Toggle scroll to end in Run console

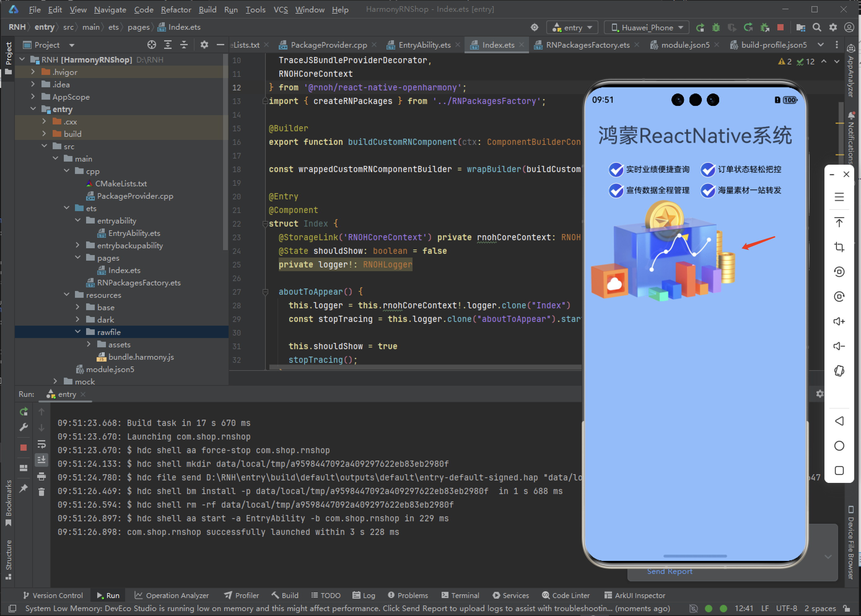42,460
